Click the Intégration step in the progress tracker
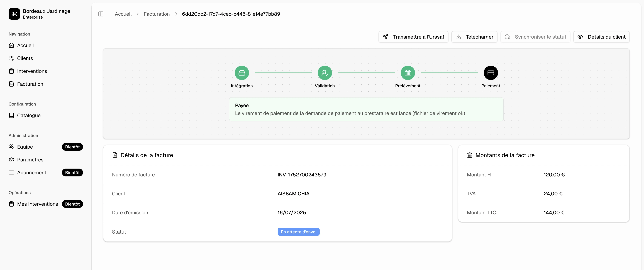Screen dimensions: 644x270 (242, 73)
